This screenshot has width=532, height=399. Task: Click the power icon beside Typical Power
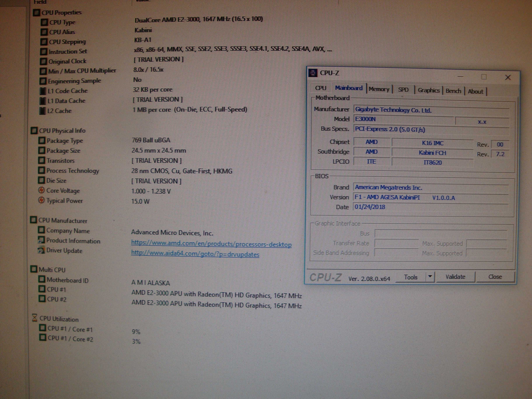pos(41,200)
